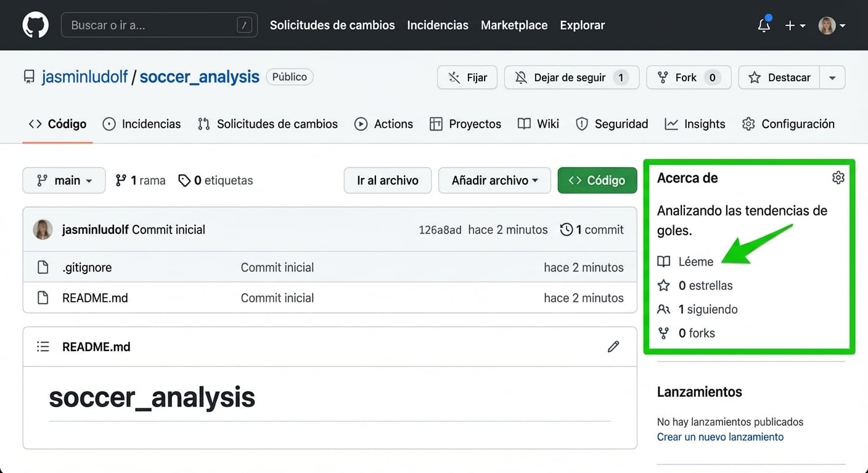Click the Público visibility badge
This screenshot has width=868, height=473.
coord(290,77)
